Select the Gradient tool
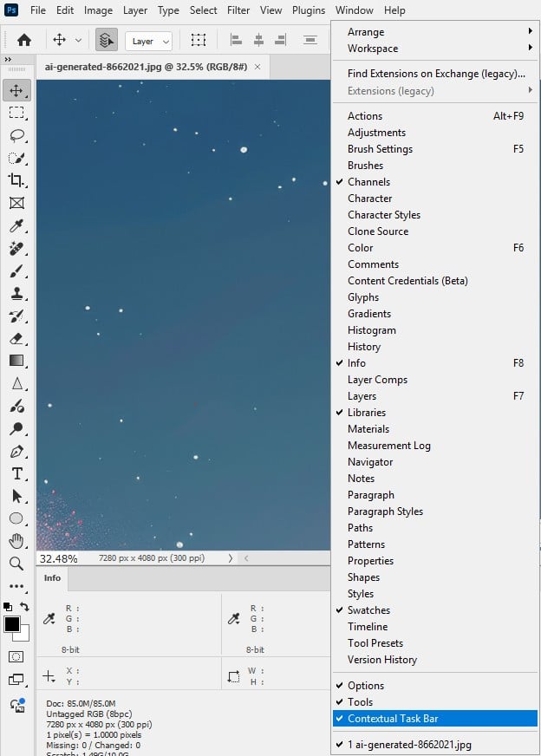541x756 pixels. (16, 362)
